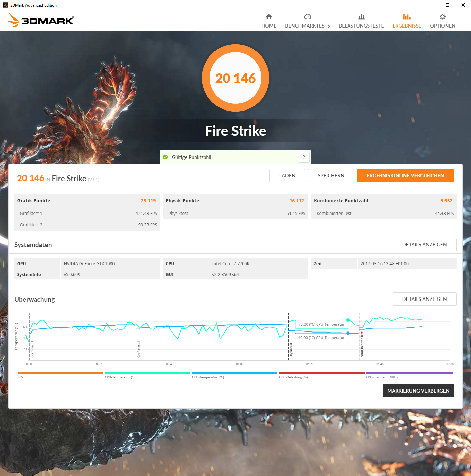This screenshot has width=471, height=476.
Task: Click the CPU-Temperatur marker dot on graph
Action: click(x=348, y=320)
